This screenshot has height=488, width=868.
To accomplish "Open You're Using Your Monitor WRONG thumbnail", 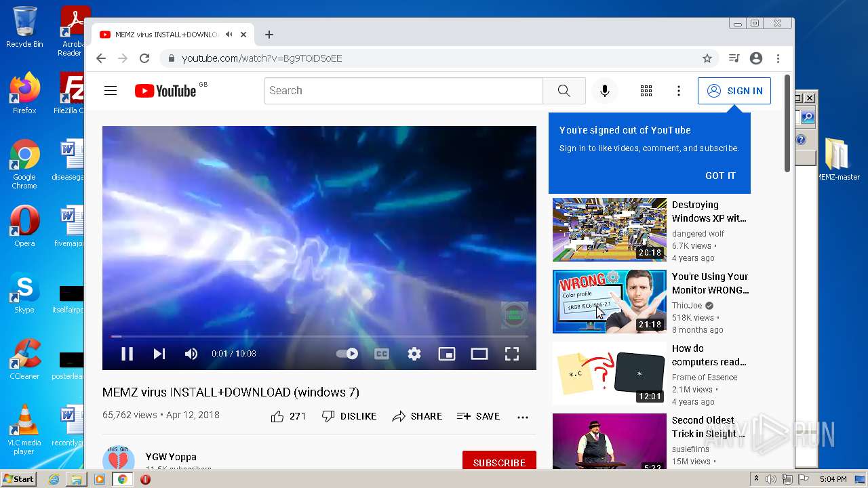I will click(610, 302).
